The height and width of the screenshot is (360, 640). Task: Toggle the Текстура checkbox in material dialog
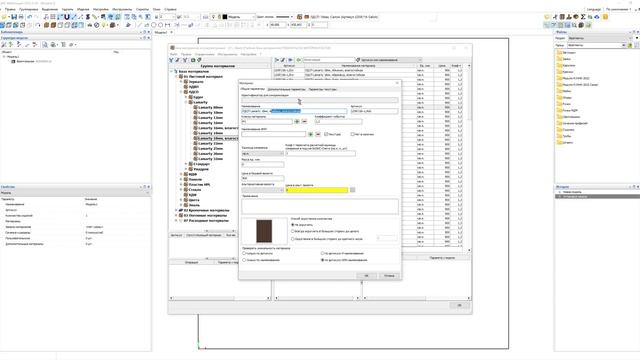point(326,134)
